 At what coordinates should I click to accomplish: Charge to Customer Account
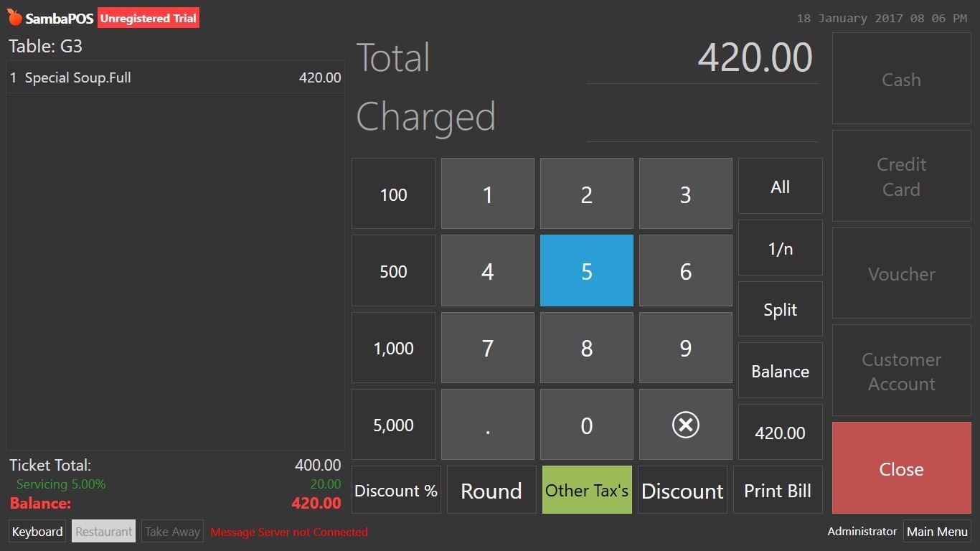pyautogui.click(x=901, y=371)
